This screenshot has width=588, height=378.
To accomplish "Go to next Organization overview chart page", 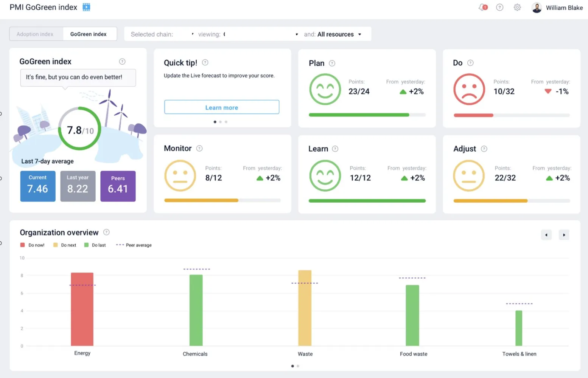I will [x=564, y=235].
